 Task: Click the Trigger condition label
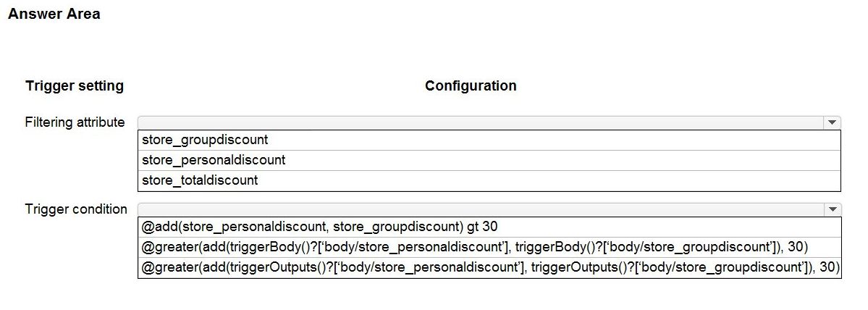coord(76,209)
